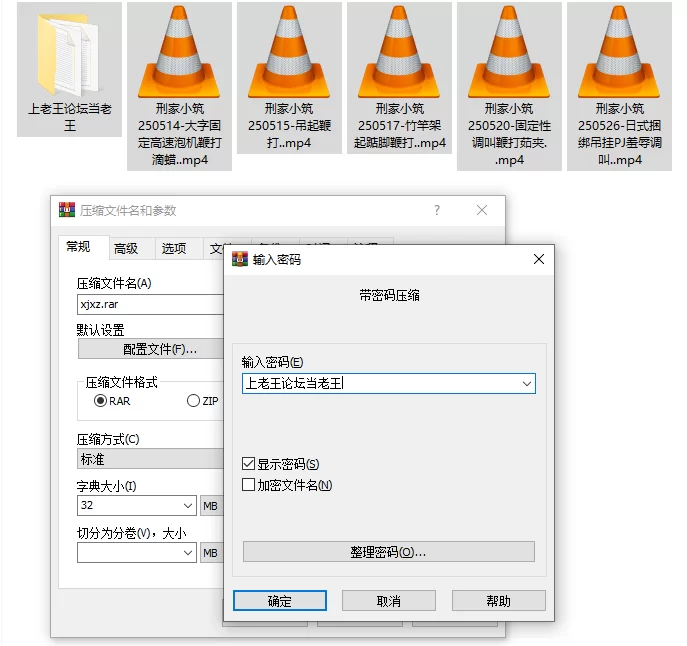Viewport: 687px width, 646px height.
Task: Choose the RAR format radio button
Action: [x=100, y=401]
